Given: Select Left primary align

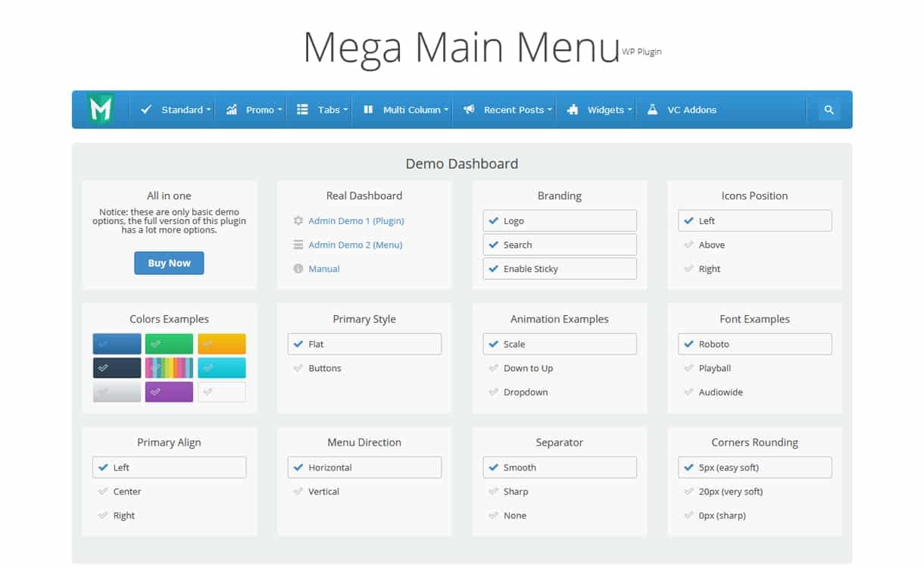Looking at the screenshot, I should pos(170,468).
